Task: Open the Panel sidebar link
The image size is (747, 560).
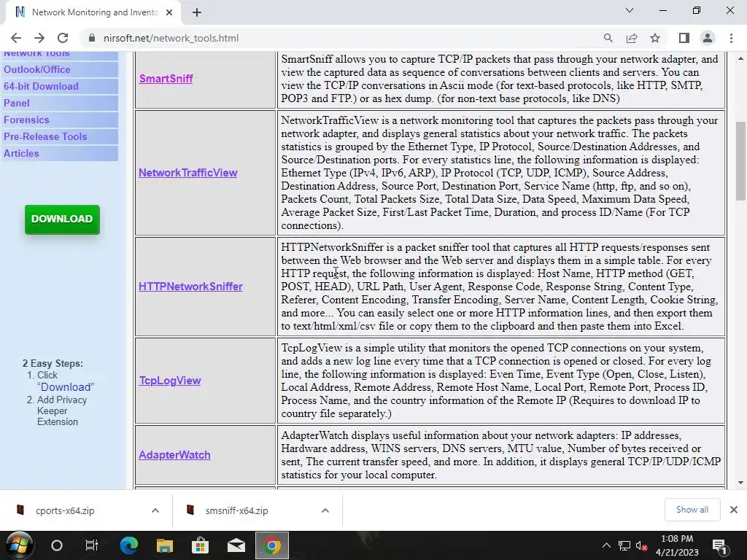Action: (16, 103)
